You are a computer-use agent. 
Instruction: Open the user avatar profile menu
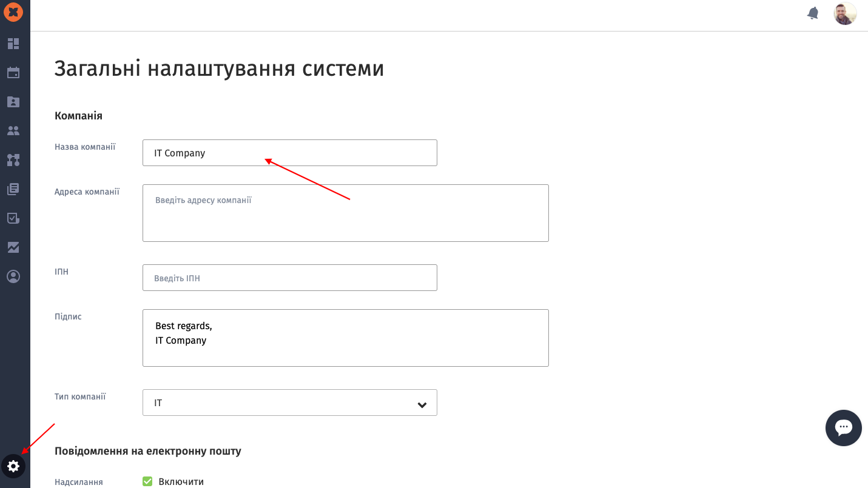click(845, 13)
